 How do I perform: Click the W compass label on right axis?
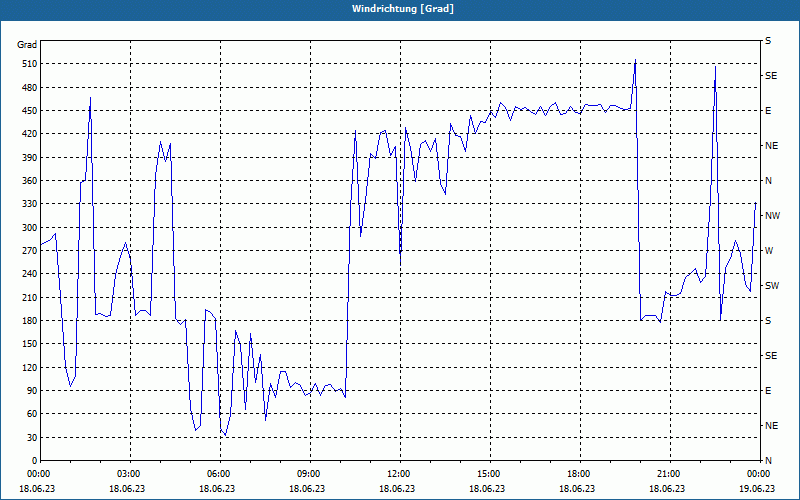tap(769, 251)
